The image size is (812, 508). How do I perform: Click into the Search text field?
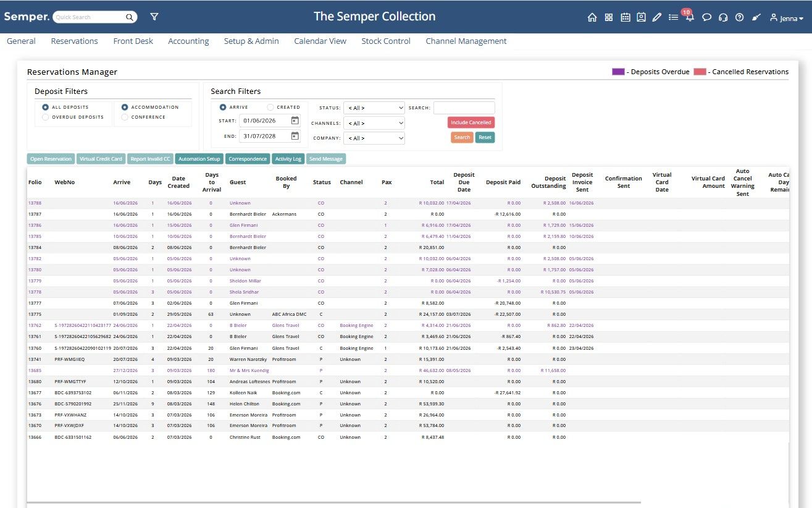click(x=464, y=108)
